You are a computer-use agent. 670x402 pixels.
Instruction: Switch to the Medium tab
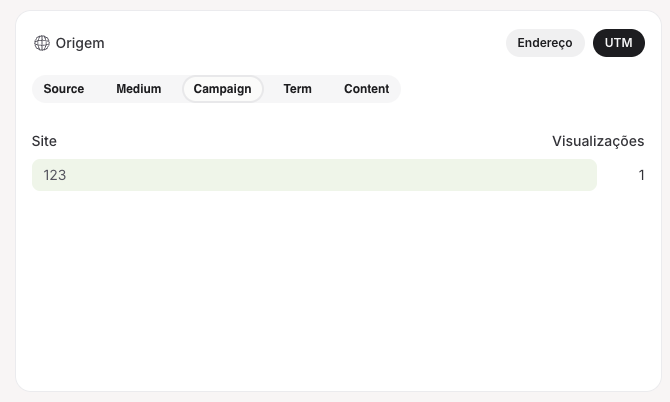coord(138,89)
